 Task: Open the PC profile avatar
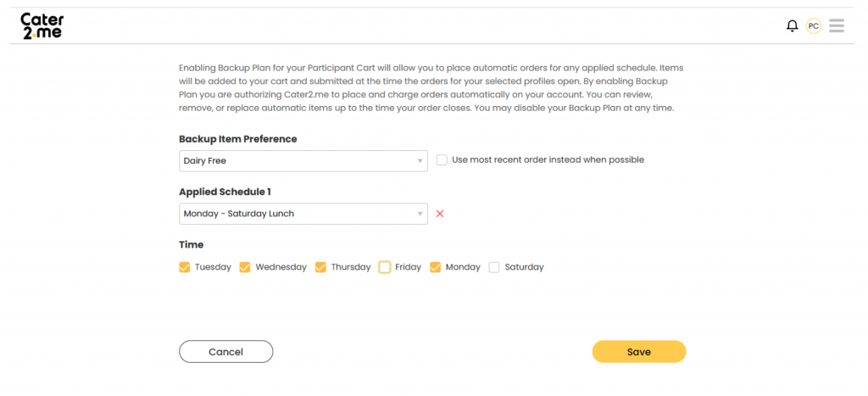[x=813, y=26]
